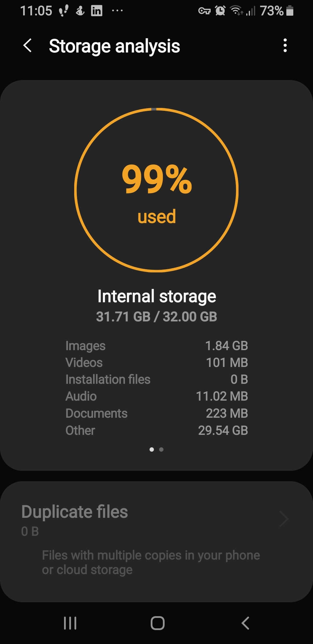313x644 pixels.
Task: Expand Duplicate files using the chevron arrow
Action: click(284, 519)
